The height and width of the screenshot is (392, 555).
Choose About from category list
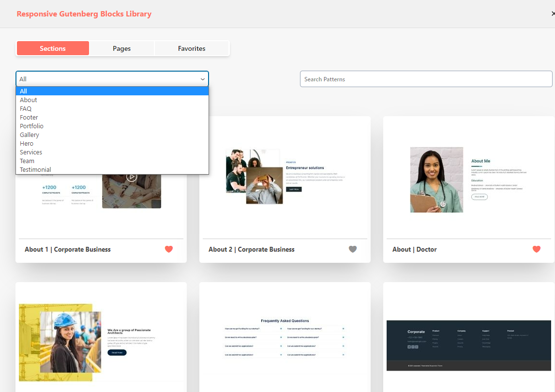pos(112,100)
